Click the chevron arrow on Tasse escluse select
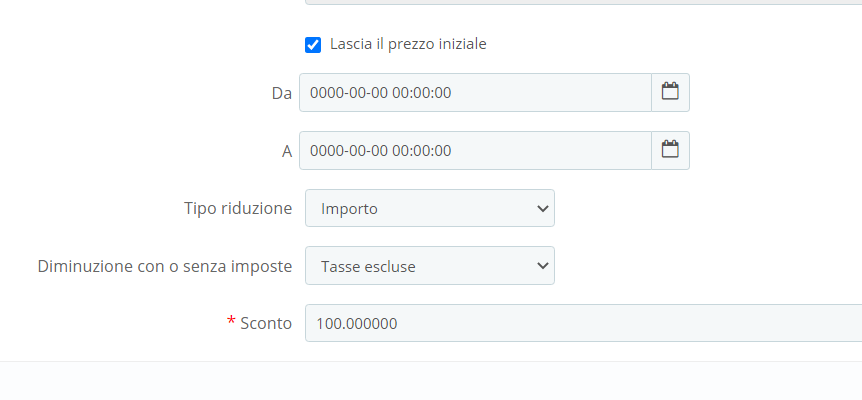 (543, 266)
